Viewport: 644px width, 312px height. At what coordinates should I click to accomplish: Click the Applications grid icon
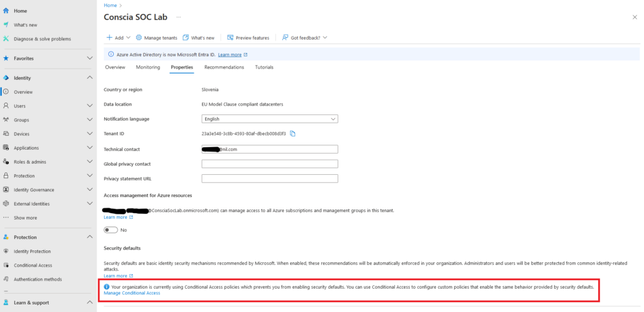tap(6, 148)
